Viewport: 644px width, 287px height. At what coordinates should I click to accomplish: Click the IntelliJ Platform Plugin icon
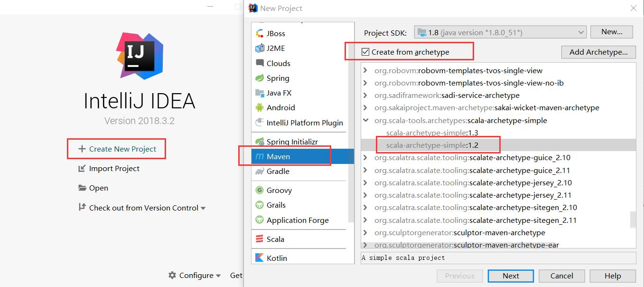(x=260, y=122)
